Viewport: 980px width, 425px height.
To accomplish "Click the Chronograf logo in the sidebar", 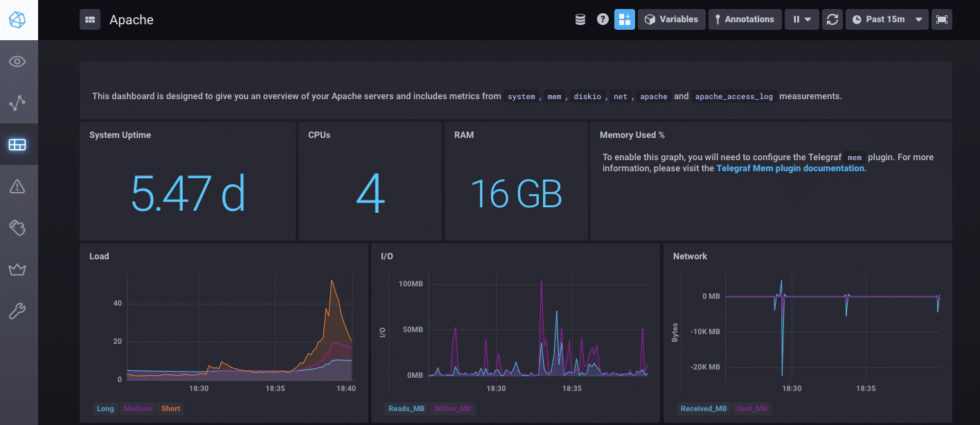I will tap(18, 19).
